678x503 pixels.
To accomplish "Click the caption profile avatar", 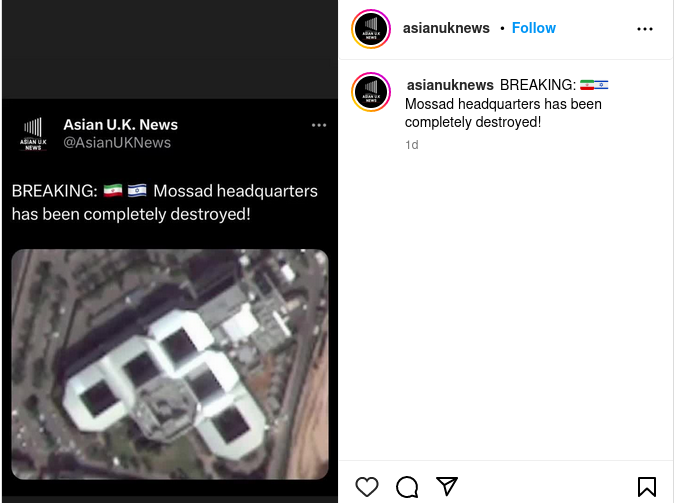I will tap(371, 92).
